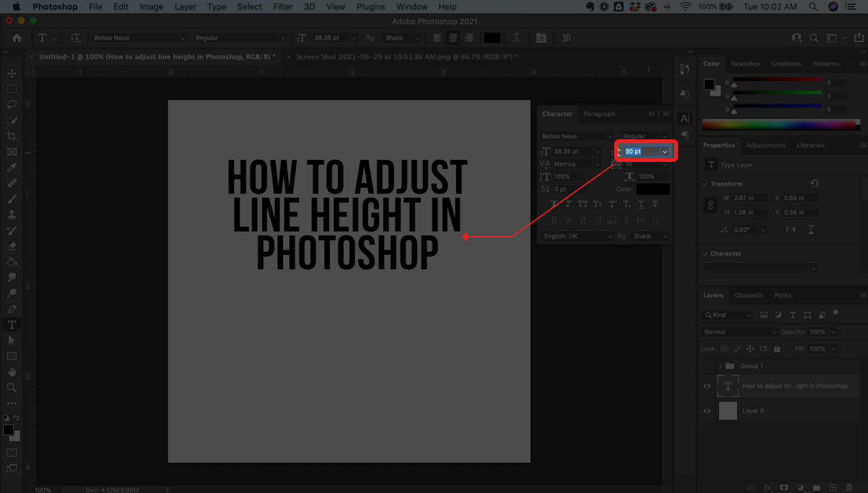This screenshot has height=493, width=868.
Task: Click the leading 30 pt input field
Action: 642,151
